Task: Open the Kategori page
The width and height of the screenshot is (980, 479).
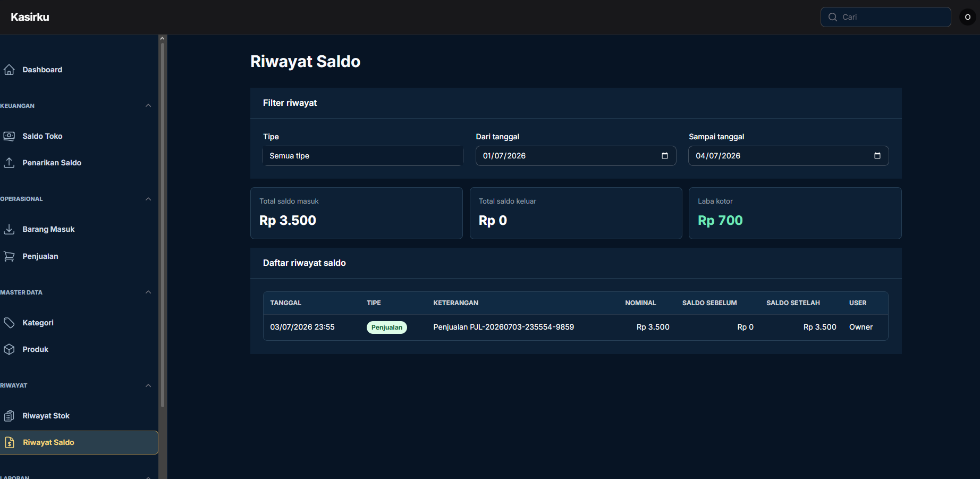Action: pos(79,323)
